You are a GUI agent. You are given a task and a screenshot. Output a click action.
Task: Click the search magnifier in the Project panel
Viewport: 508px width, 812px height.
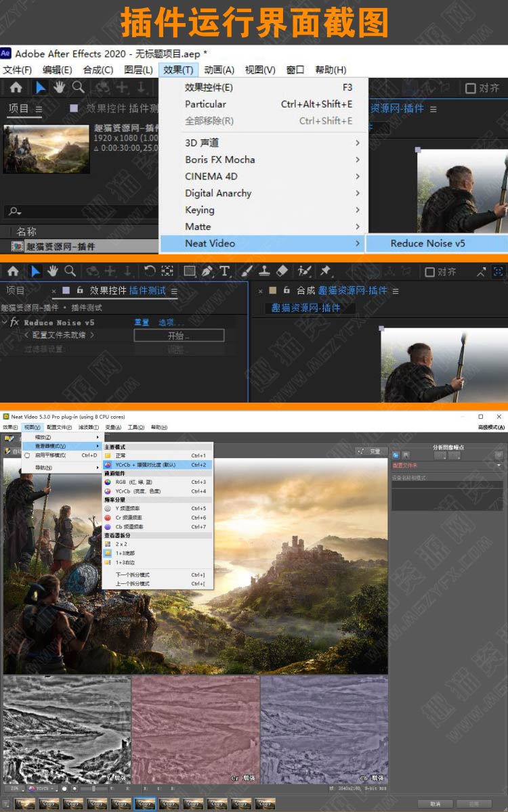tap(14, 212)
